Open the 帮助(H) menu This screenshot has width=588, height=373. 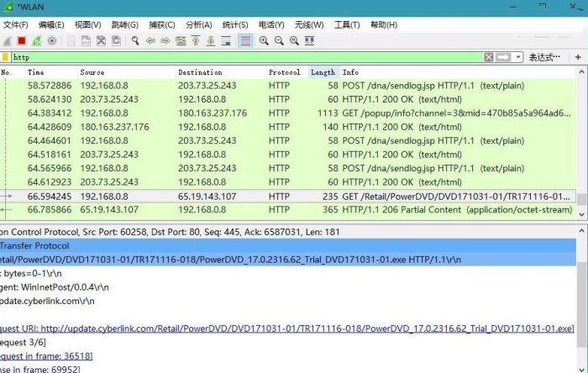pyautogui.click(x=384, y=24)
